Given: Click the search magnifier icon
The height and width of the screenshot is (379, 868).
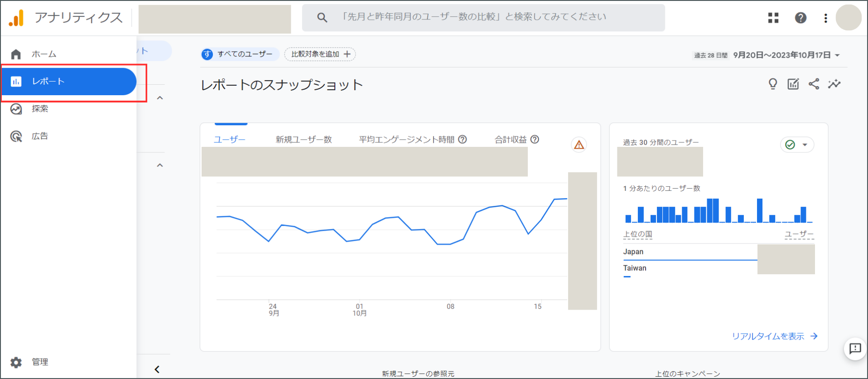Looking at the screenshot, I should point(322,18).
